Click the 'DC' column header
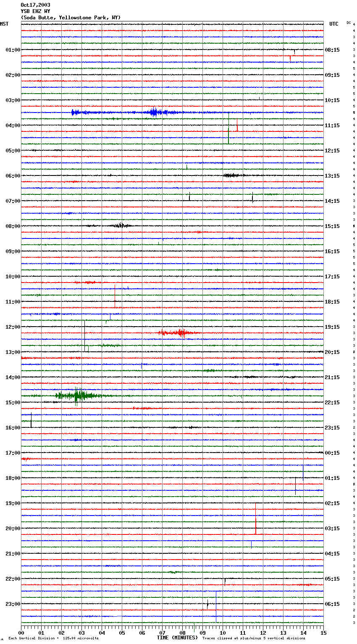The image size is (357, 644). pos(349,23)
